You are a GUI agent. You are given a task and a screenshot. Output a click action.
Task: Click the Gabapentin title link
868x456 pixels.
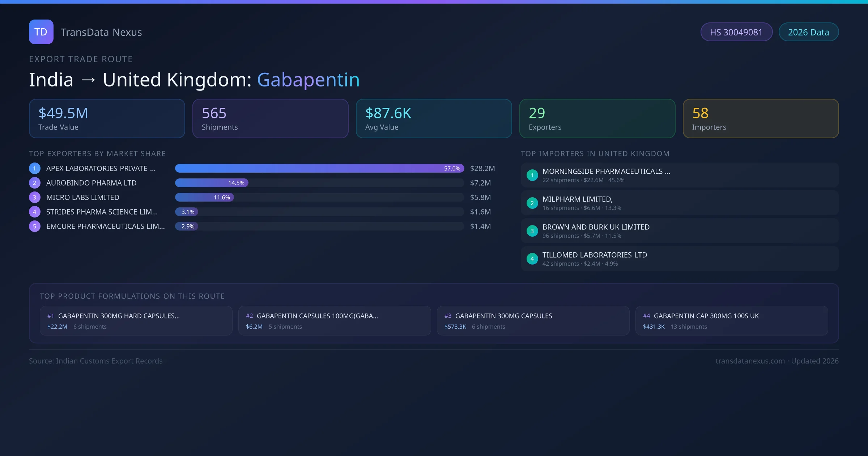(308, 80)
